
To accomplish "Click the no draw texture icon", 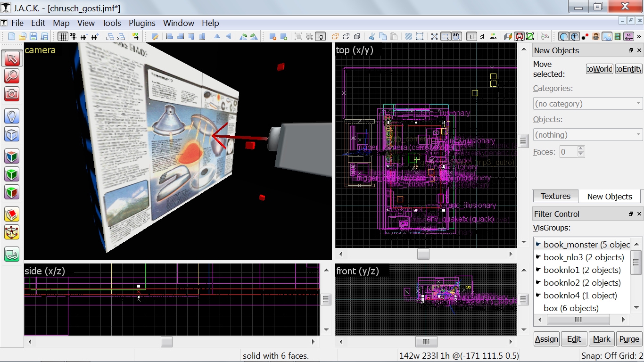I will point(628,37).
